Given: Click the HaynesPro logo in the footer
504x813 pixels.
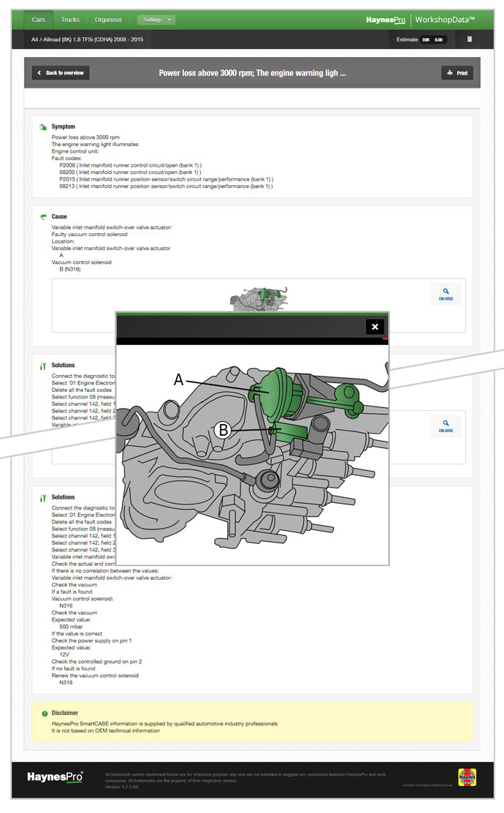Looking at the screenshot, I should [55, 776].
